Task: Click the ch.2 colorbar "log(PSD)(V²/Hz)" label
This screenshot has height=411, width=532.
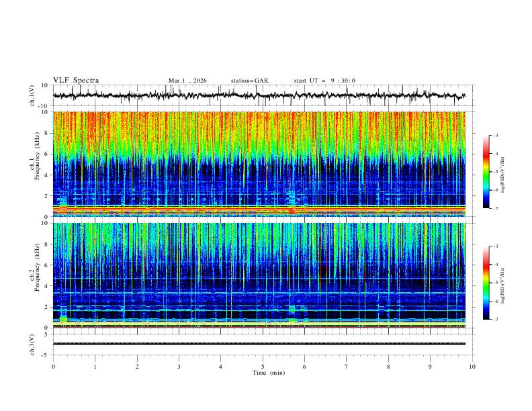Action: pos(503,285)
